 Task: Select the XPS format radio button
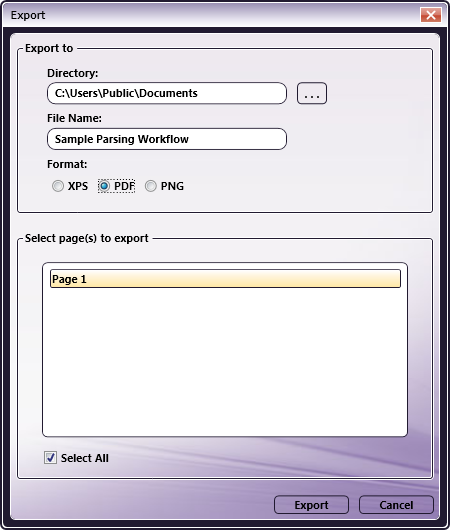tap(58, 186)
